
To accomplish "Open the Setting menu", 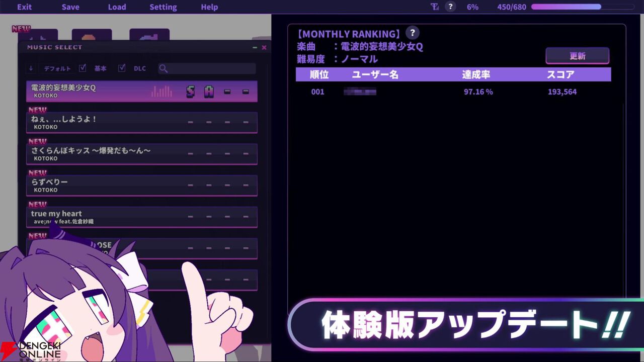I will pos(163,7).
